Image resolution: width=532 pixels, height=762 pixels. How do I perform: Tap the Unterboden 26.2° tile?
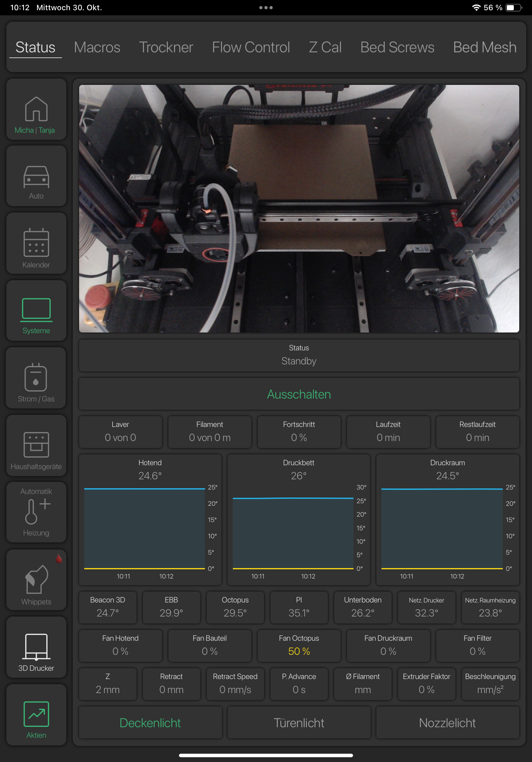click(363, 607)
